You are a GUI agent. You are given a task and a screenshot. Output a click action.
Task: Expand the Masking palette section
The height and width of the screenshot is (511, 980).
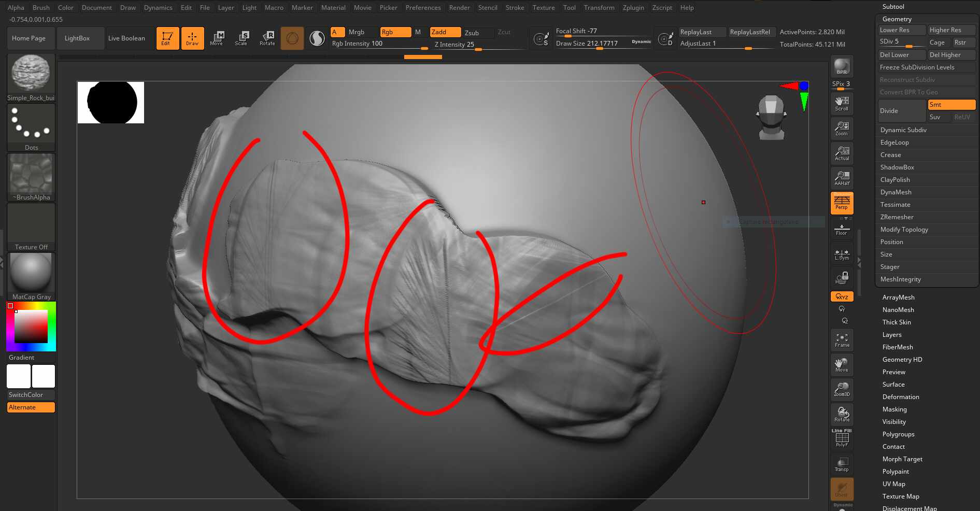tap(894, 409)
